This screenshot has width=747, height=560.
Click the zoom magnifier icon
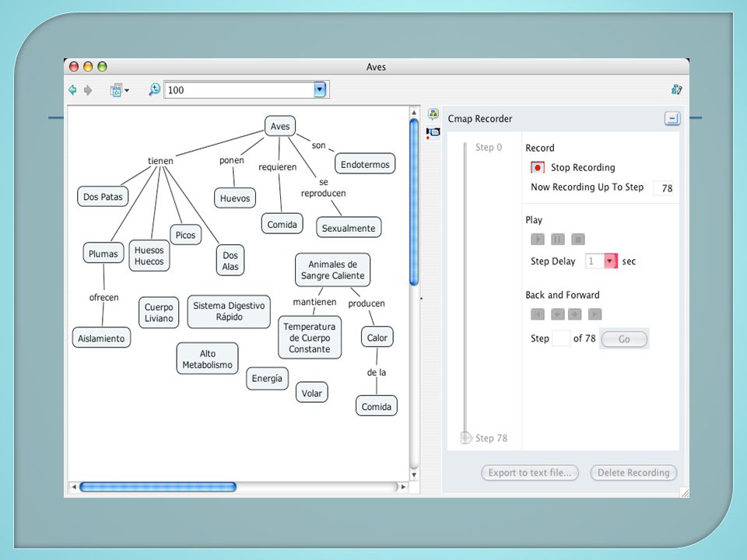pyautogui.click(x=154, y=89)
